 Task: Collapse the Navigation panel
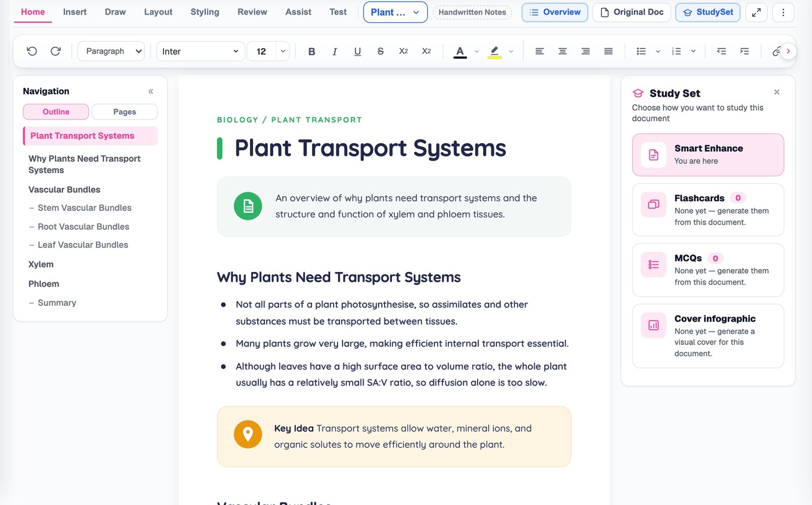point(151,91)
